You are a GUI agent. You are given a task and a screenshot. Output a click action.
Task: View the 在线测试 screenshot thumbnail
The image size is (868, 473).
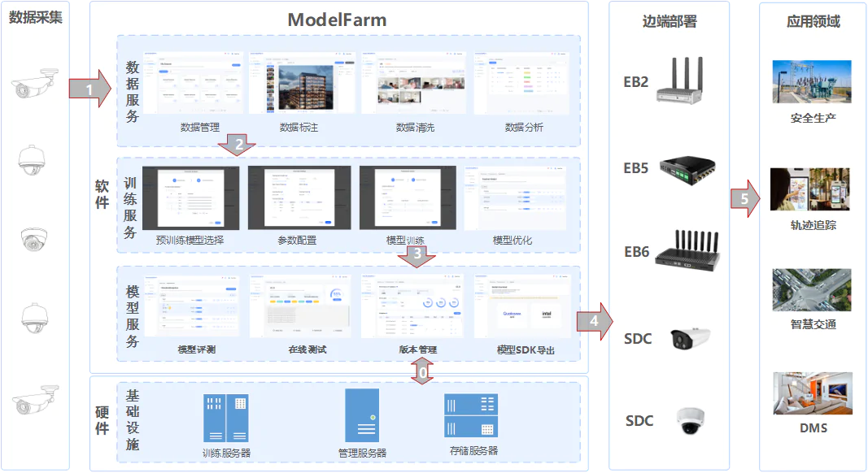pos(300,306)
